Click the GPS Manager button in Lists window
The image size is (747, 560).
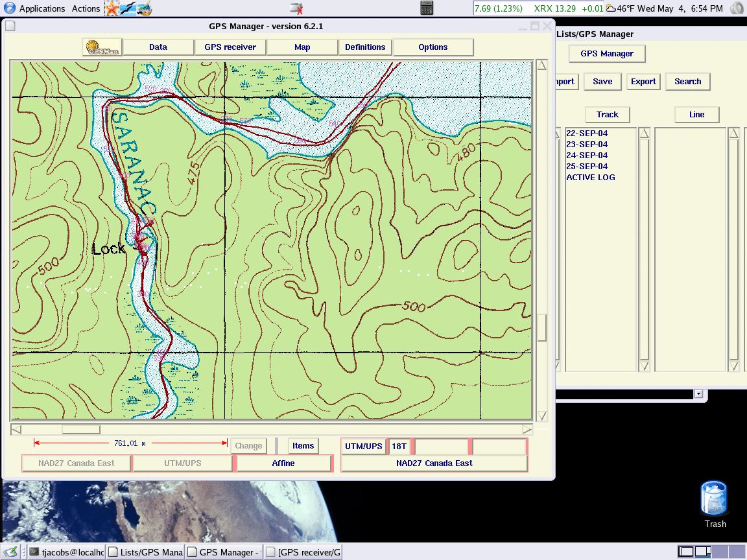pos(607,54)
